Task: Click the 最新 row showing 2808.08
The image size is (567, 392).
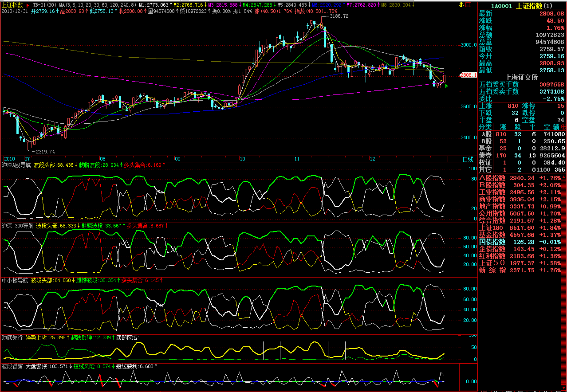Action: coord(522,14)
